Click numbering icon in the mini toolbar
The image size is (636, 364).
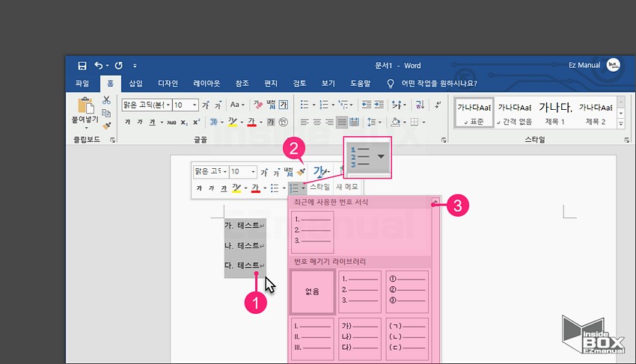coord(294,188)
